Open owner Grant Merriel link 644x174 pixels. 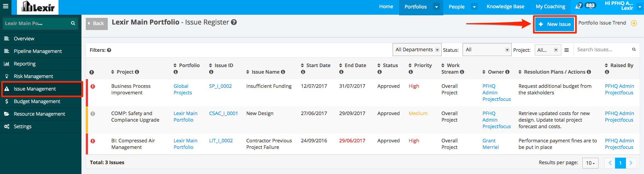pyautogui.click(x=491, y=144)
